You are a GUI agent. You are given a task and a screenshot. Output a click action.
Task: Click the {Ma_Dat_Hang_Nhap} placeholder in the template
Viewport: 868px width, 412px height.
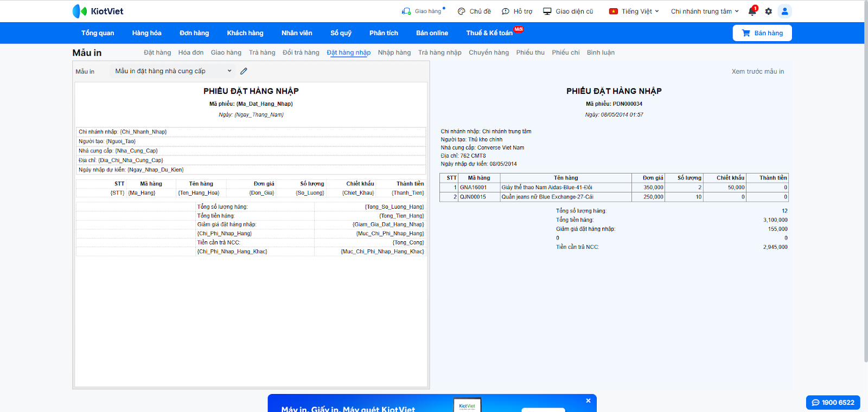265,104
